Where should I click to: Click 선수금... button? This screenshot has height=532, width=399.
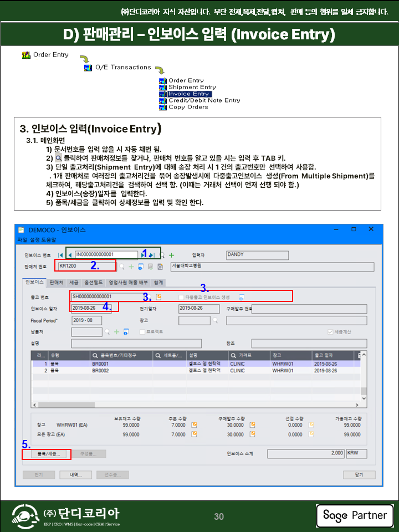(x=112, y=475)
